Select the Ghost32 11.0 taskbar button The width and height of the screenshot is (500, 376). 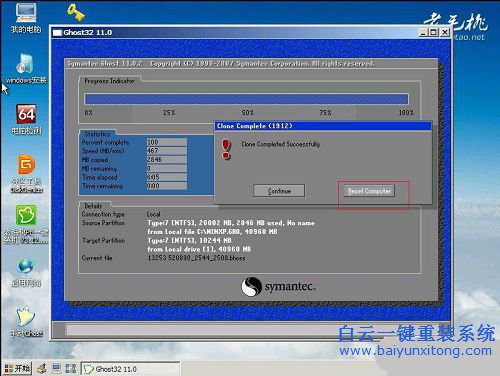coord(131,369)
